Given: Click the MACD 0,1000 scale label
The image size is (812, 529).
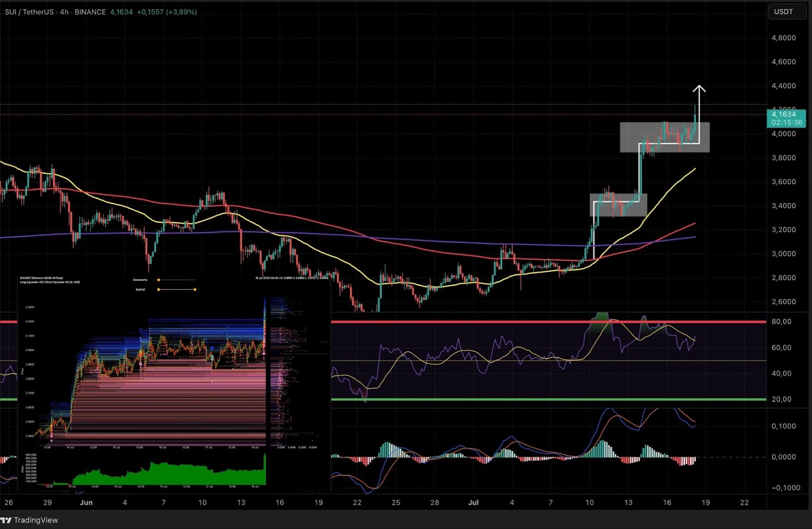Looking at the screenshot, I should coord(784,426).
